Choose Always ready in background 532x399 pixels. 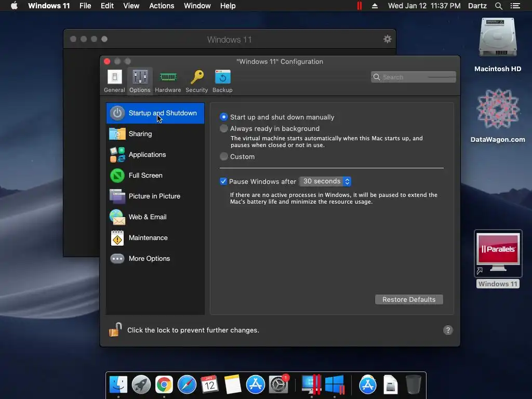[223, 129]
